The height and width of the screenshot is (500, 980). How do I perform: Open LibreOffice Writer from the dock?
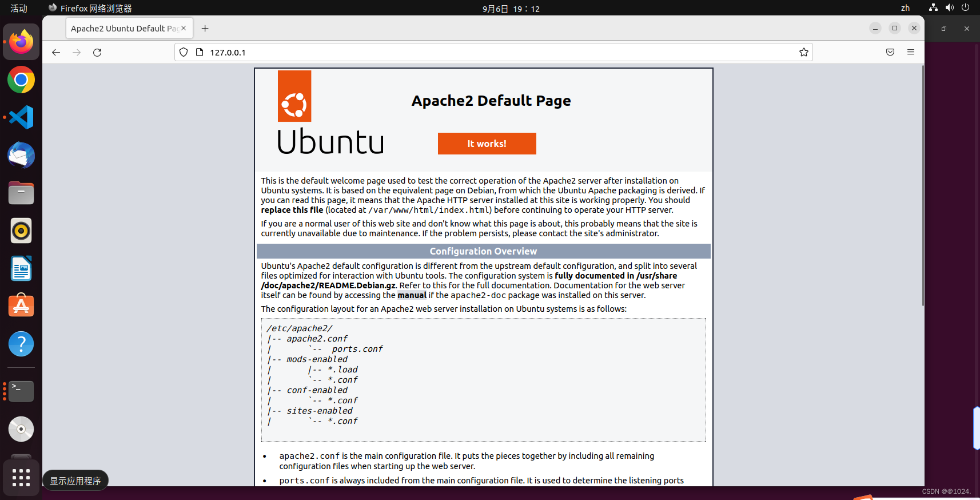[x=21, y=268]
